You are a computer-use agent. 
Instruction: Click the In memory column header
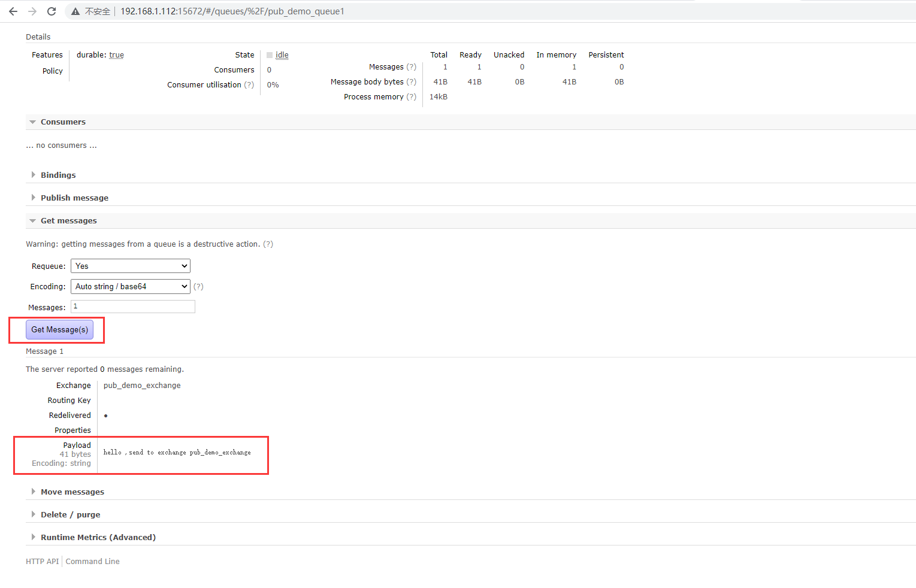click(557, 55)
